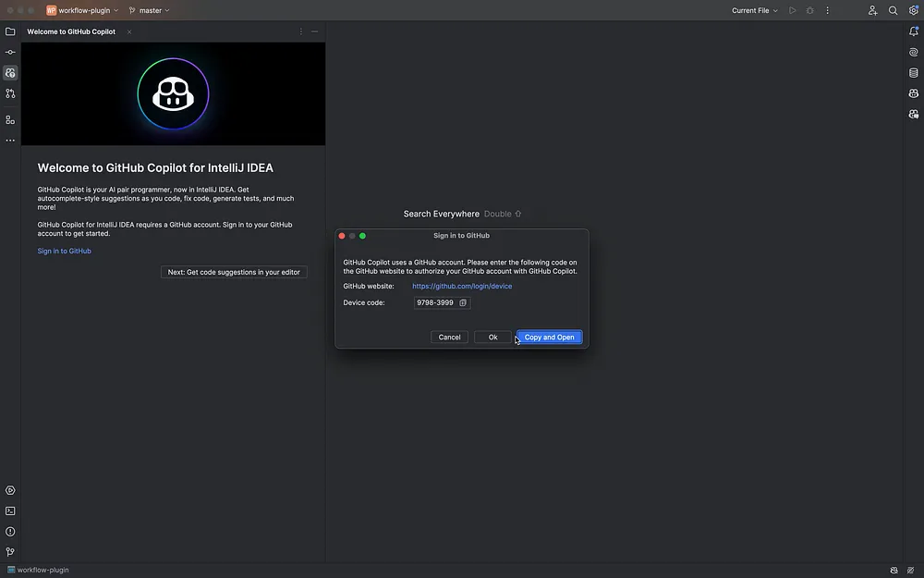Viewport: 924px width, 578px height.
Task: Click the 'Device code:' label
Action: pyautogui.click(x=363, y=302)
